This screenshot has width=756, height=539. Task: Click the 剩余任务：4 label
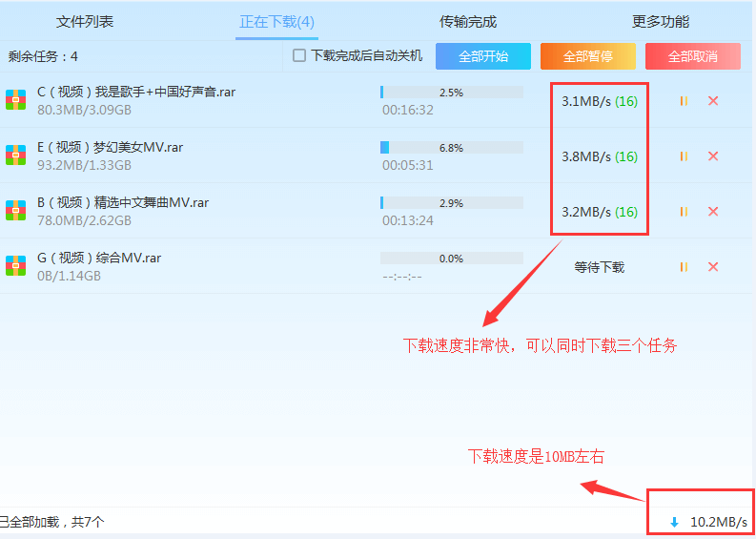click(x=43, y=56)
